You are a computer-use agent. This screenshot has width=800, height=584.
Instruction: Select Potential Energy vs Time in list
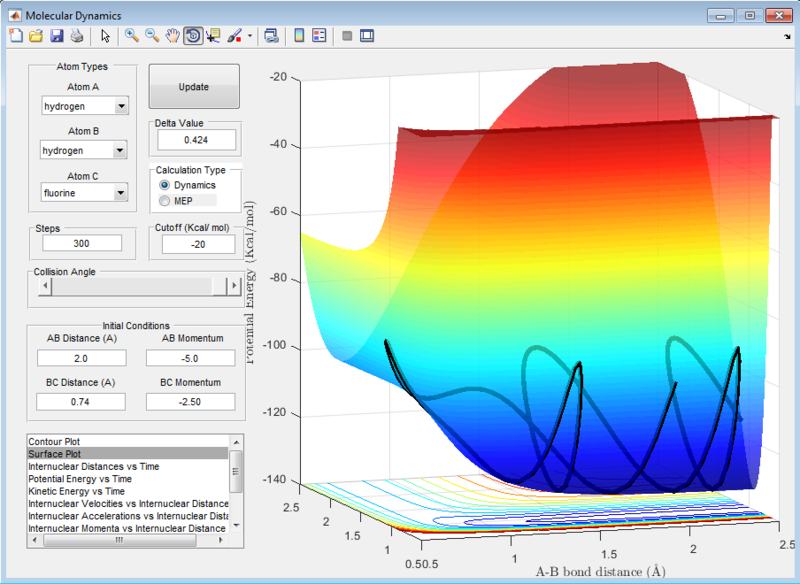77,479
